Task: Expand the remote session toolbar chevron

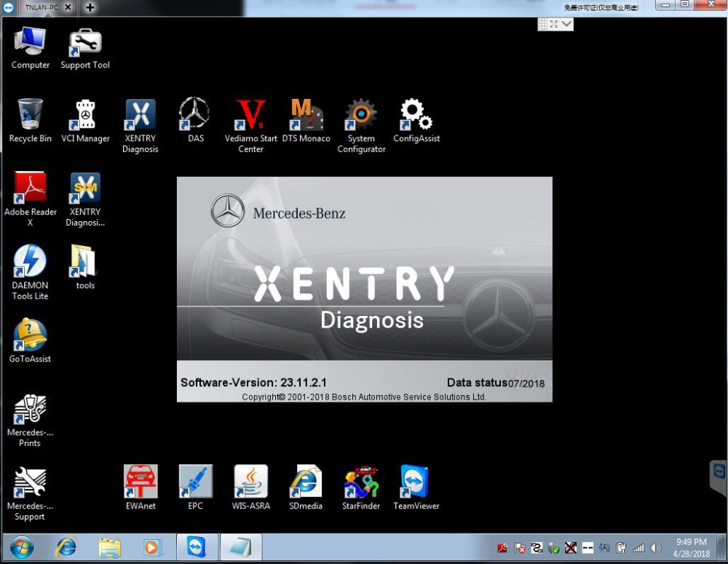Action: coord(566,24)
